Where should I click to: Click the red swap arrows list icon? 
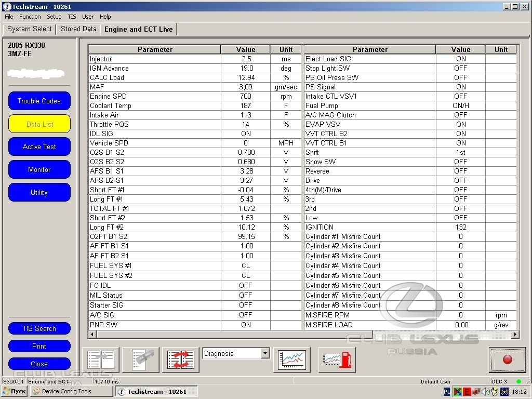pyautogui.click(x=180, y=360)
